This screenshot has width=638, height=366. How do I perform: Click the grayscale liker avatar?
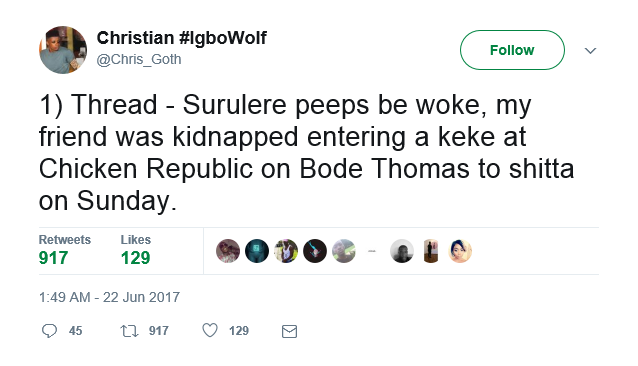point(402,251)
